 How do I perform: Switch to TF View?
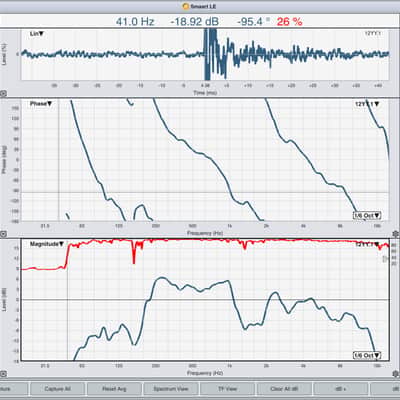pyautogui.click(x=227, y=389)
